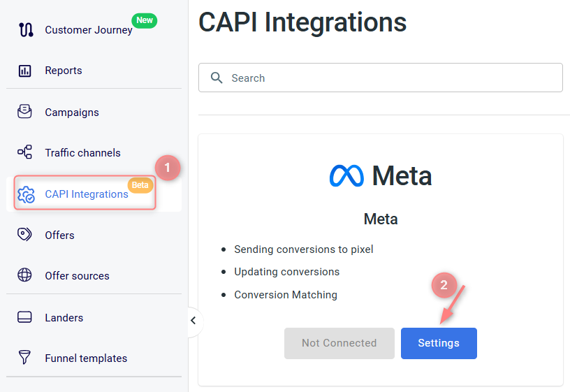570x392 pixels.
Task: Select CAPI Integrations in sidebar
Action: [86, 194]
